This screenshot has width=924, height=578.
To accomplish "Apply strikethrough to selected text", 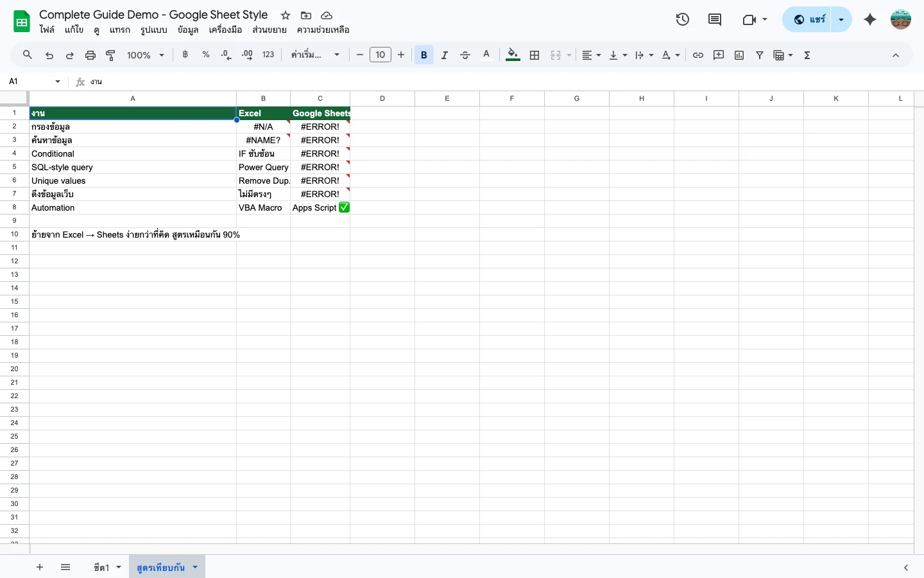I will (465, 55).
